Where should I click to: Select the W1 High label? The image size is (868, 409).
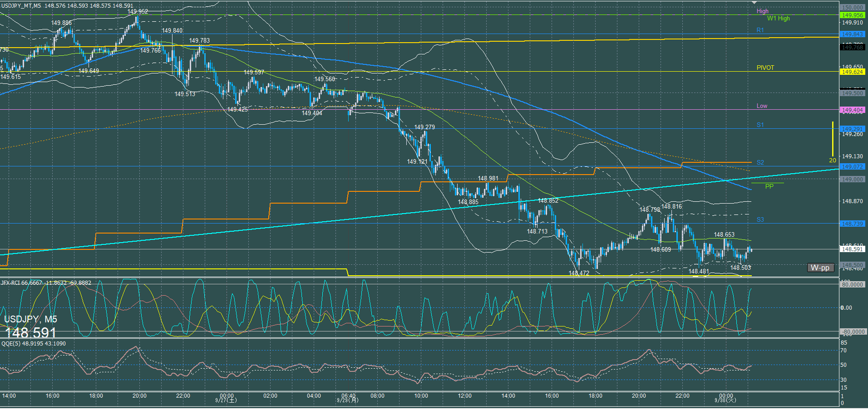tap(778, 18)
